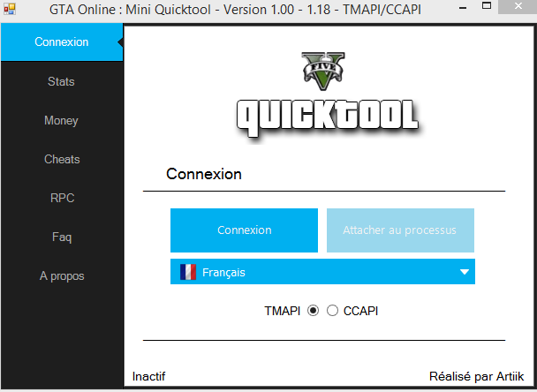
Task: Select the TMAPI radio button
Action: 313,311
